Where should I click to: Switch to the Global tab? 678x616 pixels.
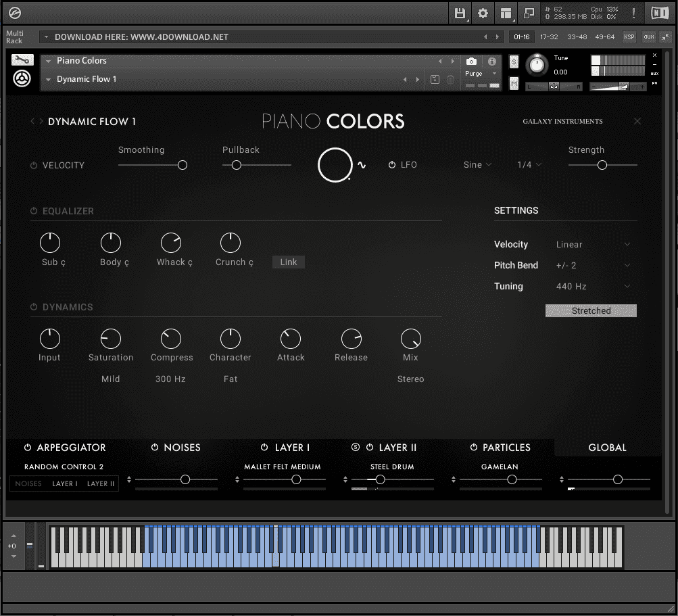point(607,447)
